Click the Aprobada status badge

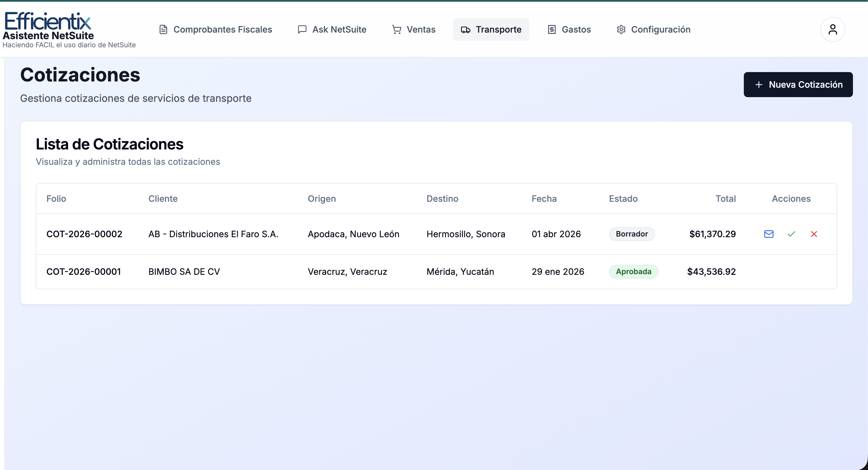pos(633,272)
